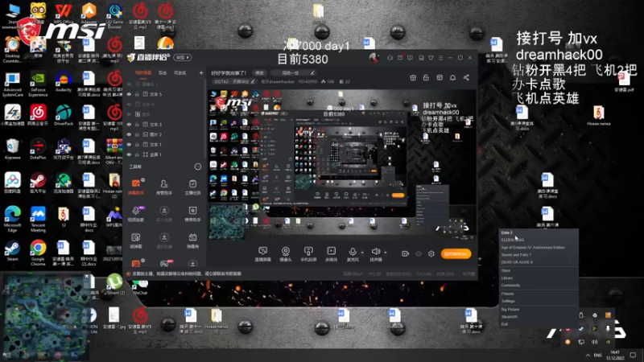Switch to 双击 scene tab

pos(163,73)
